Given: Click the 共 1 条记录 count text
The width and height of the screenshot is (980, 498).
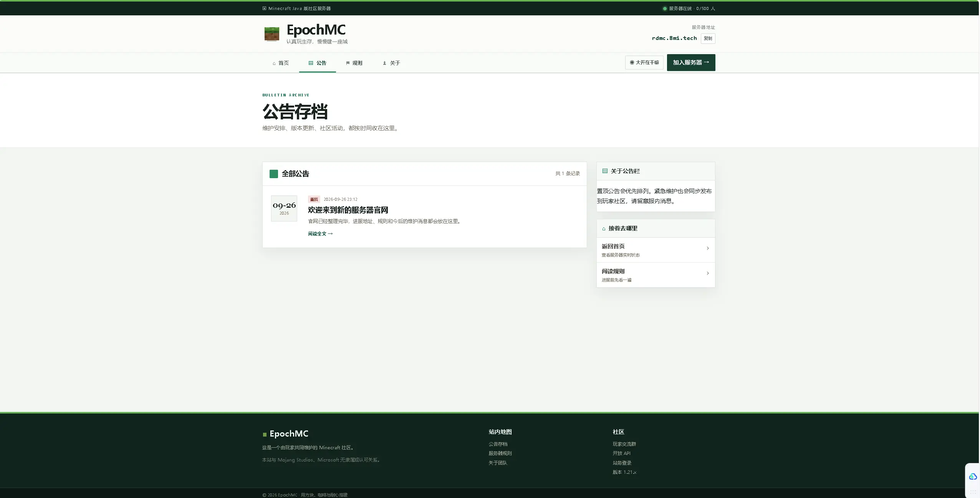Looking at the screenshot, I should click(x=568, y=174).
